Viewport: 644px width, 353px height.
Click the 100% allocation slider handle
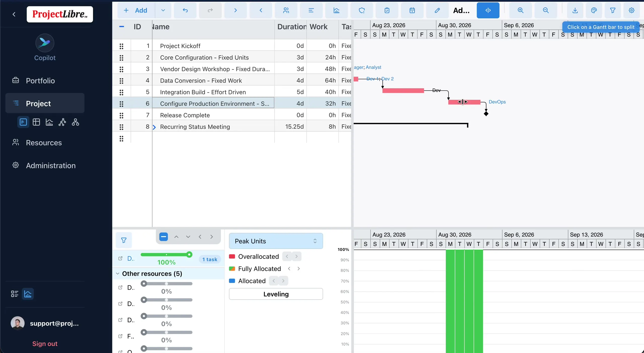tap(189, 254)
